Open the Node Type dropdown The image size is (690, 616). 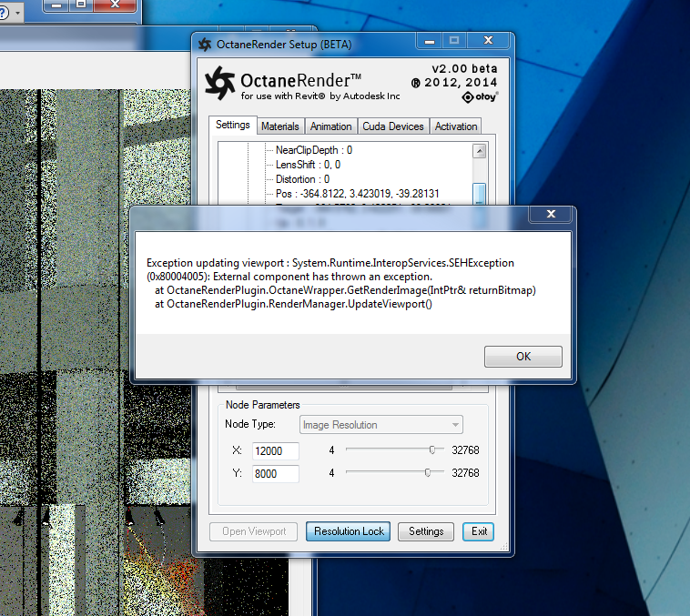[381, 425]
